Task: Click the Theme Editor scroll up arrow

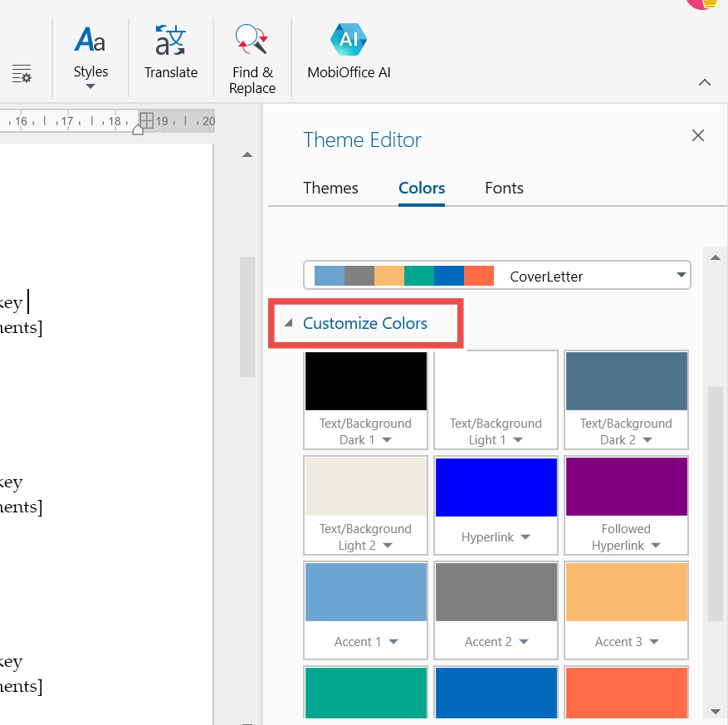Action: click(716, 257)
